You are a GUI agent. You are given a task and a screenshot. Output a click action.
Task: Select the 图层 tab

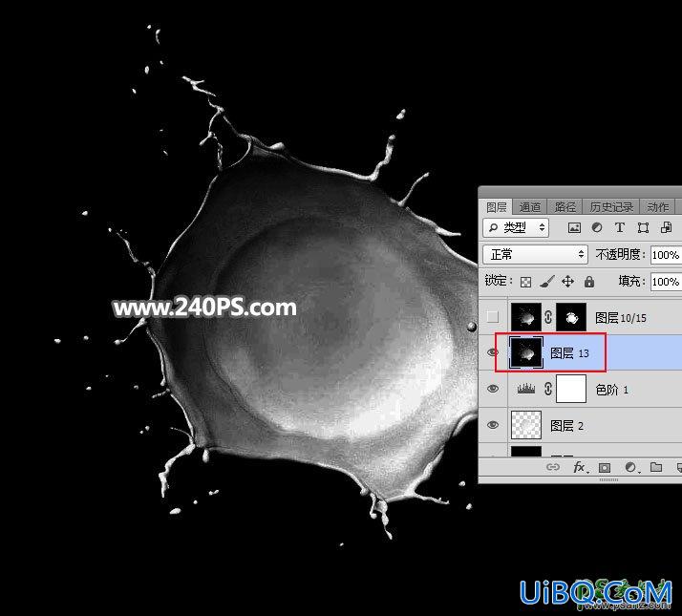497,207
